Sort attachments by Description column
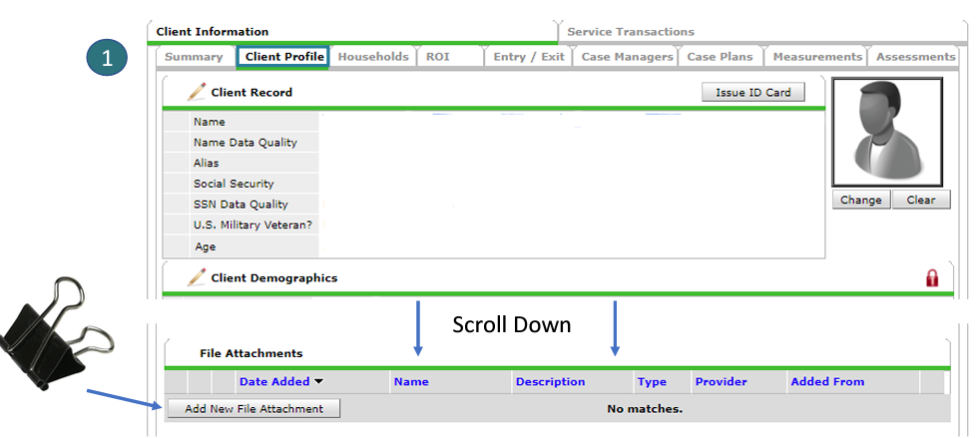 (x=550, y=381)
